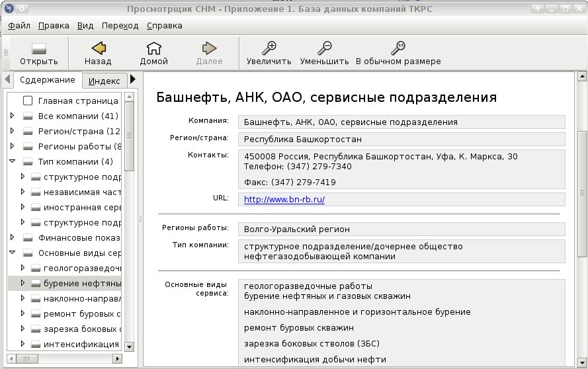The width and height of the screenshot is (588, 369).
Task: Click the Домой (Home) house icon
Action: [x=153, y=48]
